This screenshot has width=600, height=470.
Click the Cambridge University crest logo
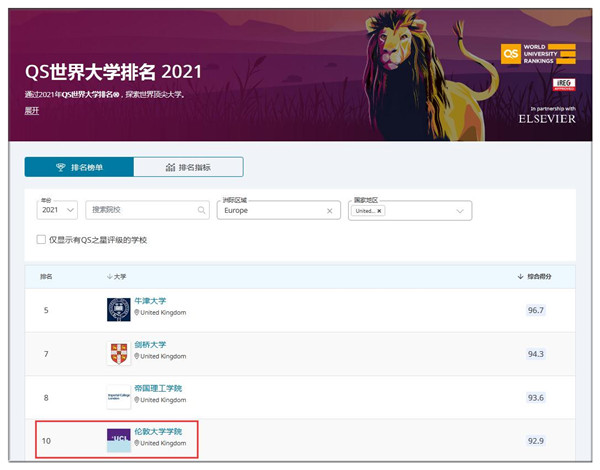(119, 353)
